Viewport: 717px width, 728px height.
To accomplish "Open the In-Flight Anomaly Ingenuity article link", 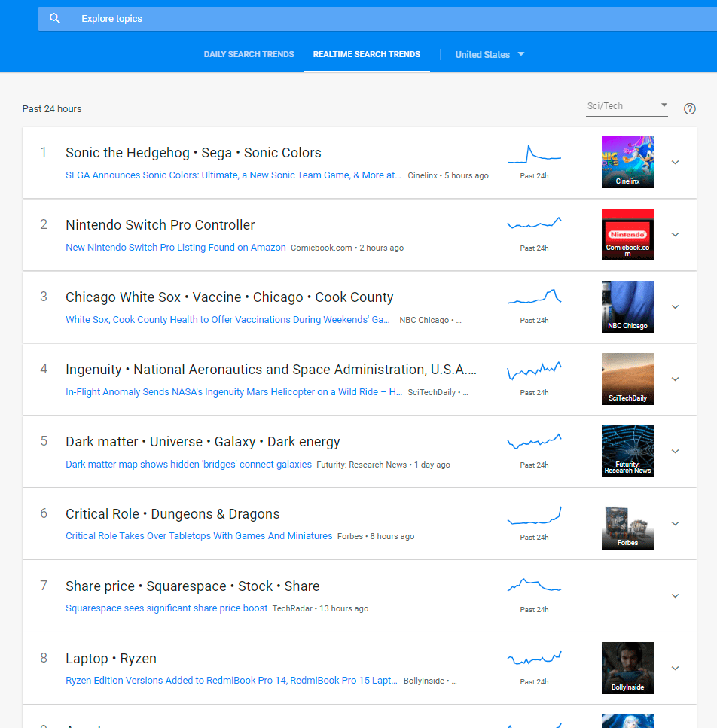I will 234,392.
